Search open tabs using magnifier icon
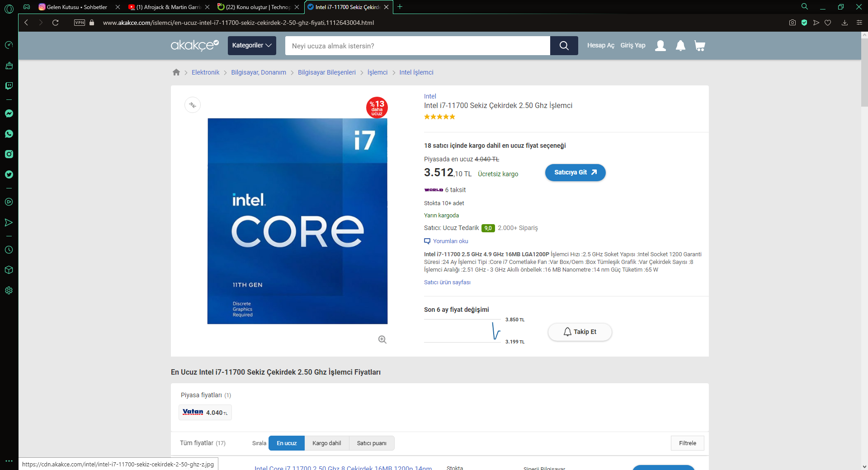The height and width of the screenshot is (470, 868). tap(805, 7)
